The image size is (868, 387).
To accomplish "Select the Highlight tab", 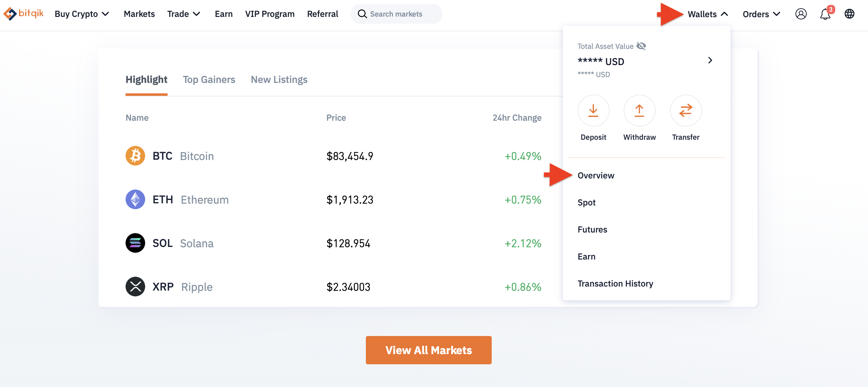I will (x=146, y=80).
